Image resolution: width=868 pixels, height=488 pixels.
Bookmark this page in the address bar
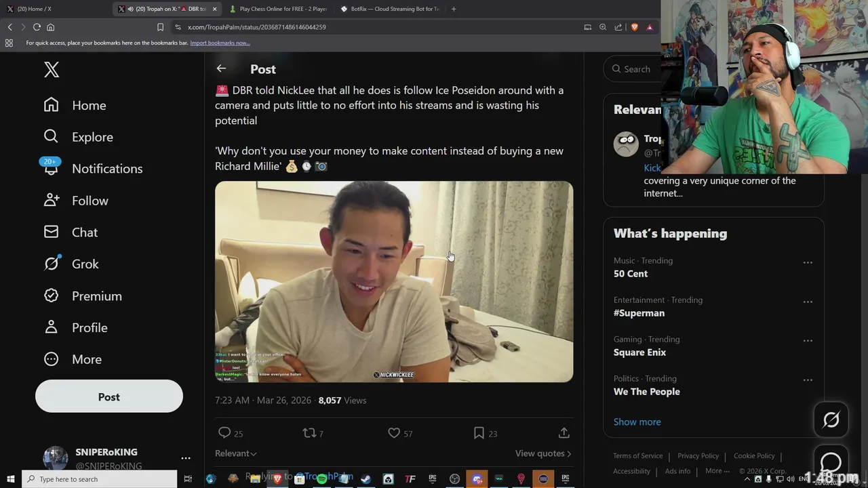[x=160, y=27]
